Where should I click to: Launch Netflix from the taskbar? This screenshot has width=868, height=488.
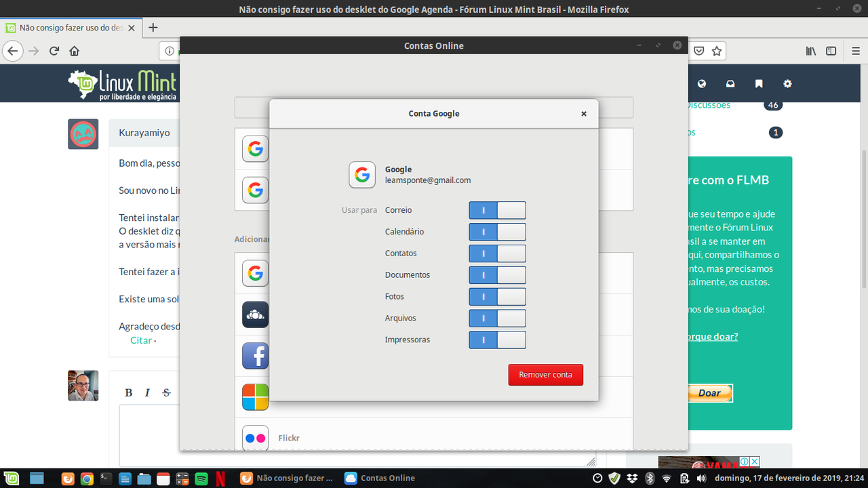(220, 478)
